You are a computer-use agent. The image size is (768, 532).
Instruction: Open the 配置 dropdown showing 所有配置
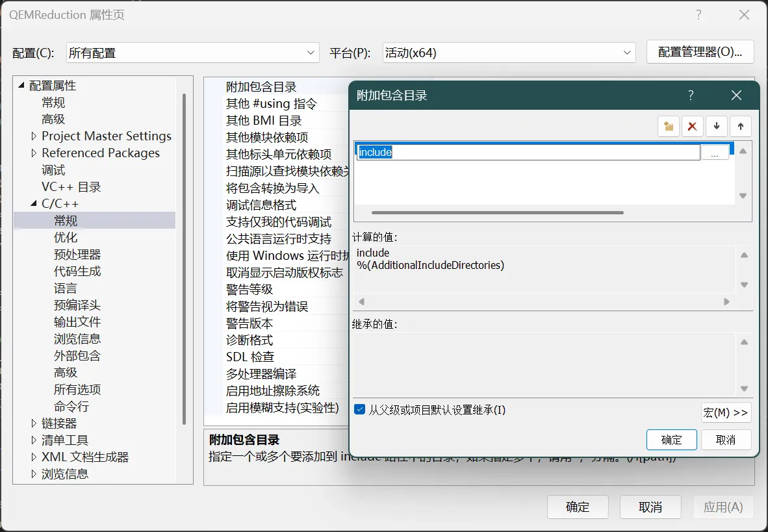[x=192, y=53]
